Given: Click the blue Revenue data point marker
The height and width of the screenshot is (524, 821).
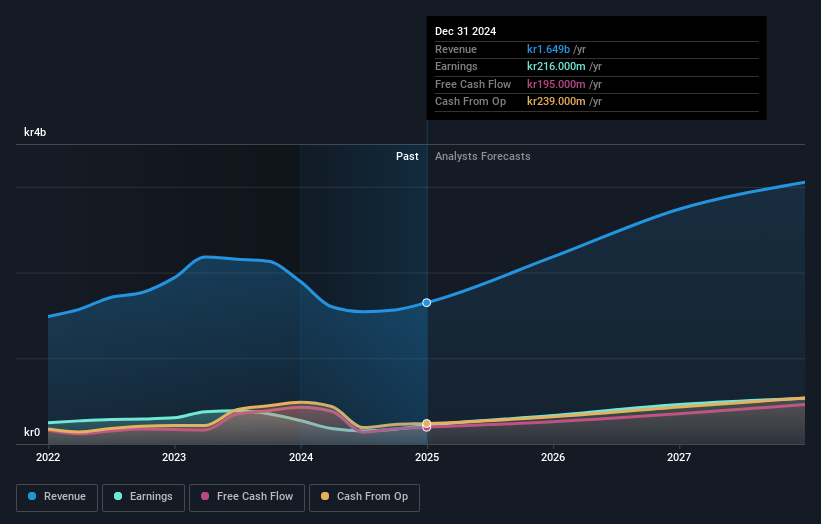Looking at the screenshot, I should pyautogui.click(x=427, y=303).
